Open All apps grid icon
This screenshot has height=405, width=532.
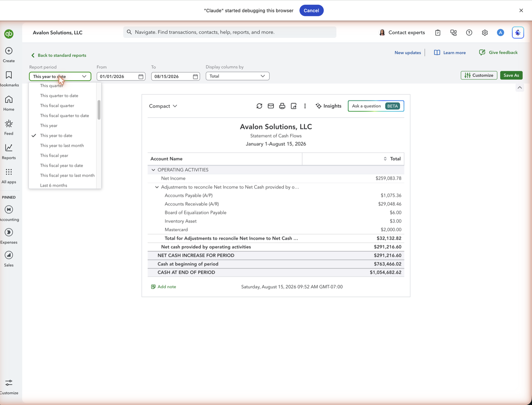9,172
